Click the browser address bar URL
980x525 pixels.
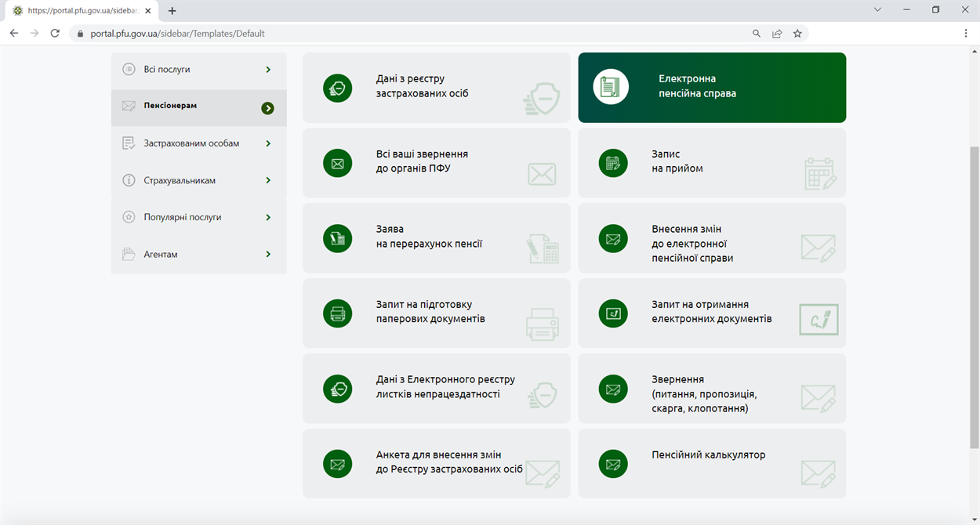coord(178,34)
